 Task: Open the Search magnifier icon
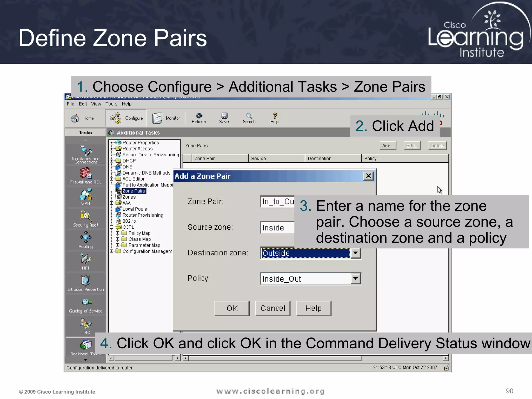pos(249,116)
